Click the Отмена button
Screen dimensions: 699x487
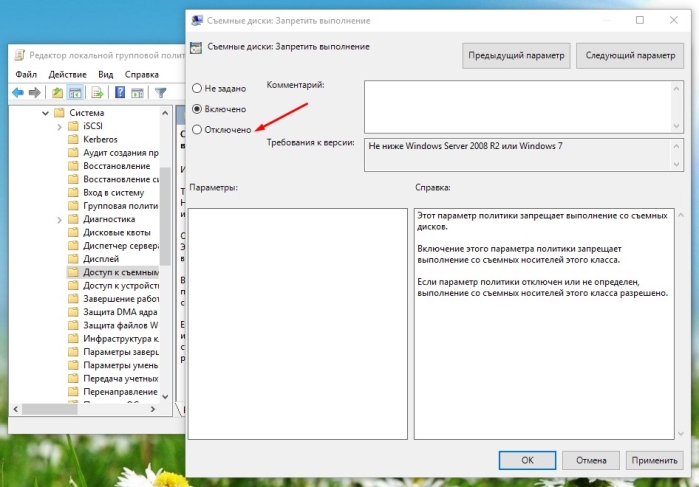point(591,460)
